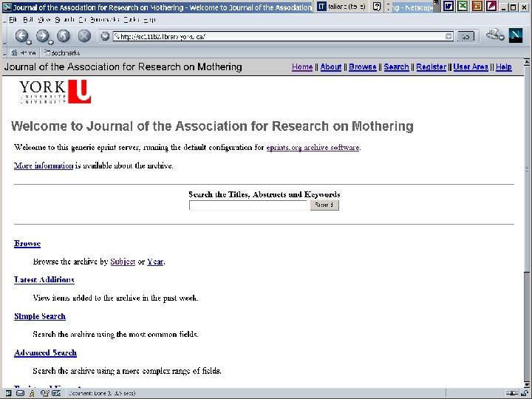
Task: Click the page vertical scrollbar thumb
Action: click(x=527, y=168)
